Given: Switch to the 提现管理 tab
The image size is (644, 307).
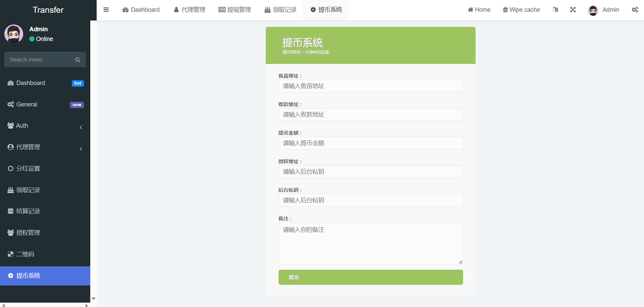Looking at the screenshot, I should point(235,10).
